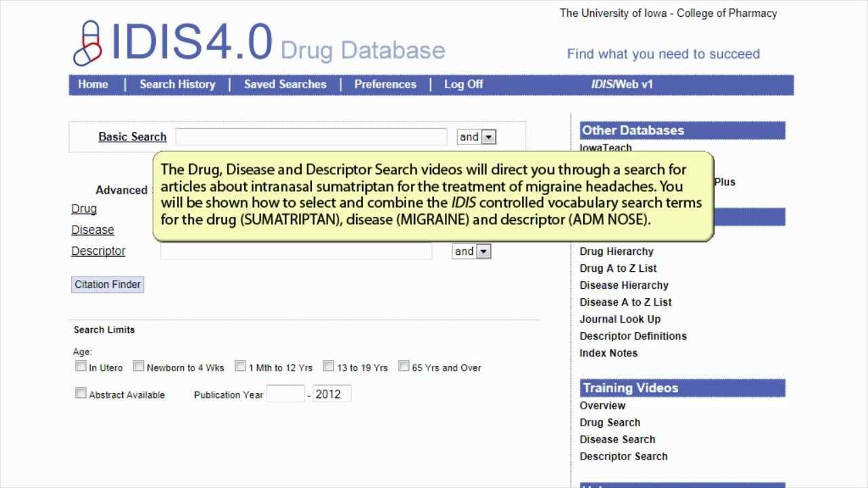This screenshot has height=488, width=868.
Task: Check the Newborn to 4 Wks checkbox
Action: [138, 366]
